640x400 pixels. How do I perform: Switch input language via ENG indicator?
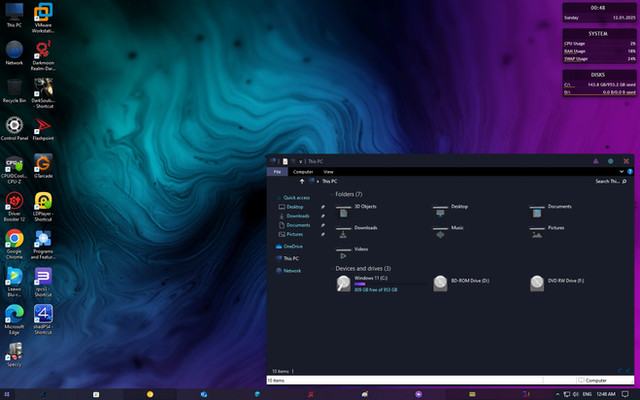[x=587, y=394]
